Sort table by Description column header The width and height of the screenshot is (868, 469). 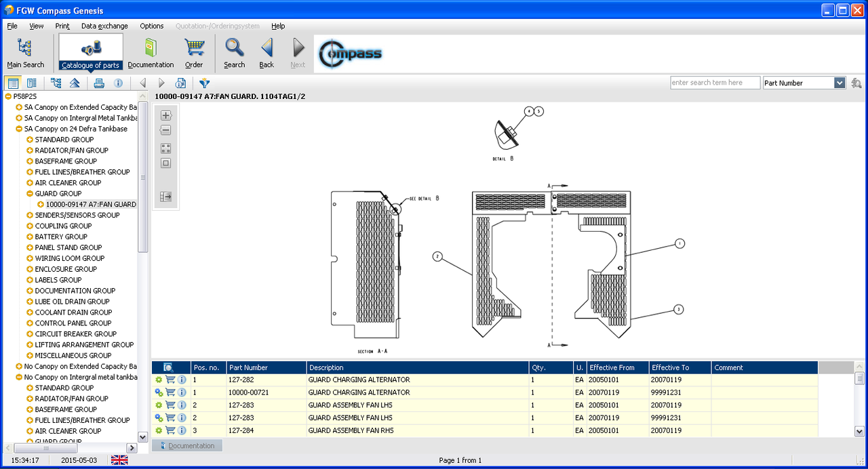[x=418, y=367]
